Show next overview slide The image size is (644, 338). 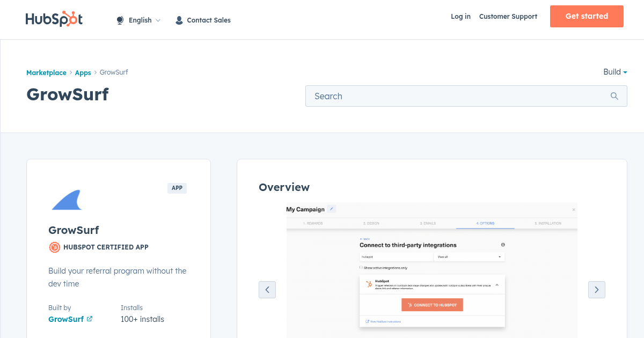597,290
